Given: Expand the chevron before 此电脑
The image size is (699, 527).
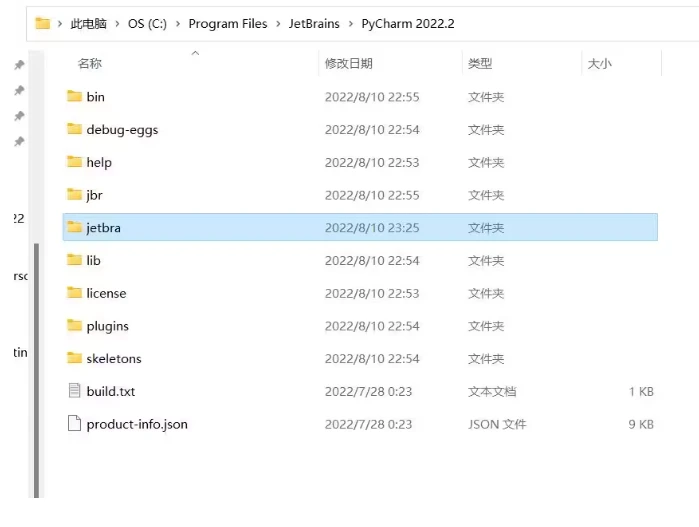Looking at the screenshot, I should (x=60, y=24).
